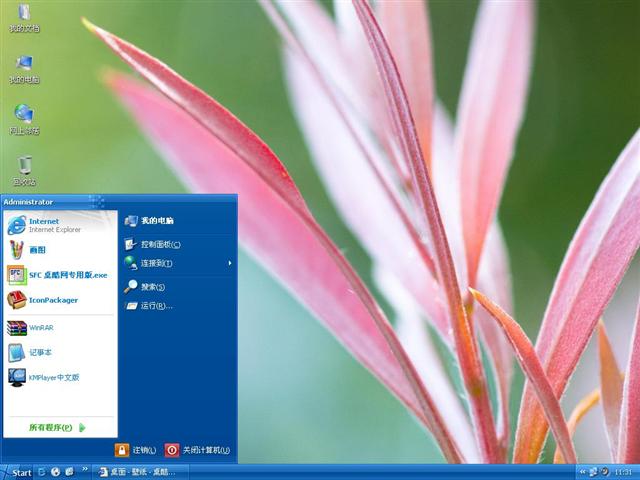Switch to 桌面 - 壁纸 - 桌酷 taskbar window
Viewport: 640px width, 480px height.
click(138, 472)
